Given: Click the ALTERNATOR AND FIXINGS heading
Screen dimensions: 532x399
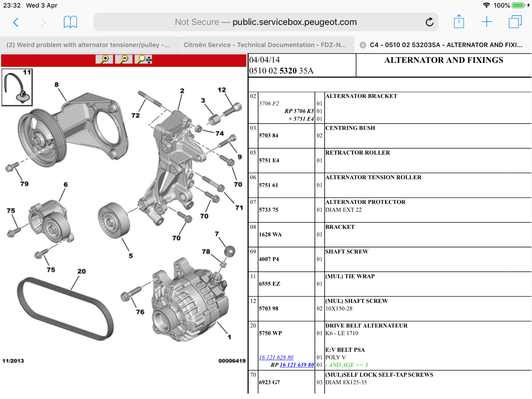Looking at the screenshot, I should coord(444,60).
